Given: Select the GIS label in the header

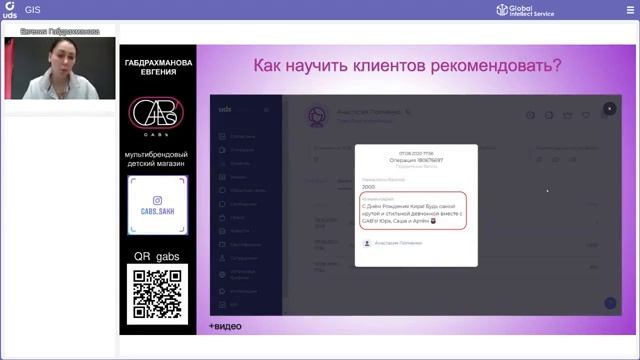Looking at the screenshot, I should tap(32, 10).
